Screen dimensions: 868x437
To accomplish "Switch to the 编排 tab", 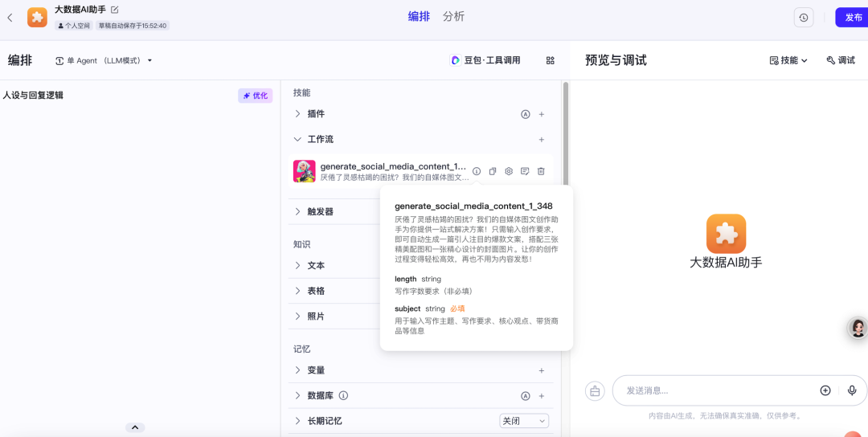I will 419,17.
